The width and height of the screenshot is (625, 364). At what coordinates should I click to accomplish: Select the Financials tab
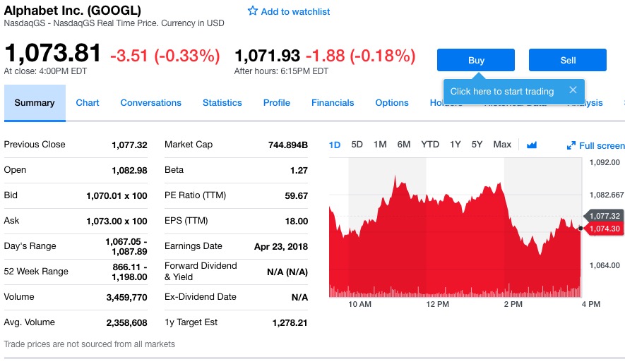click(333, 103)
